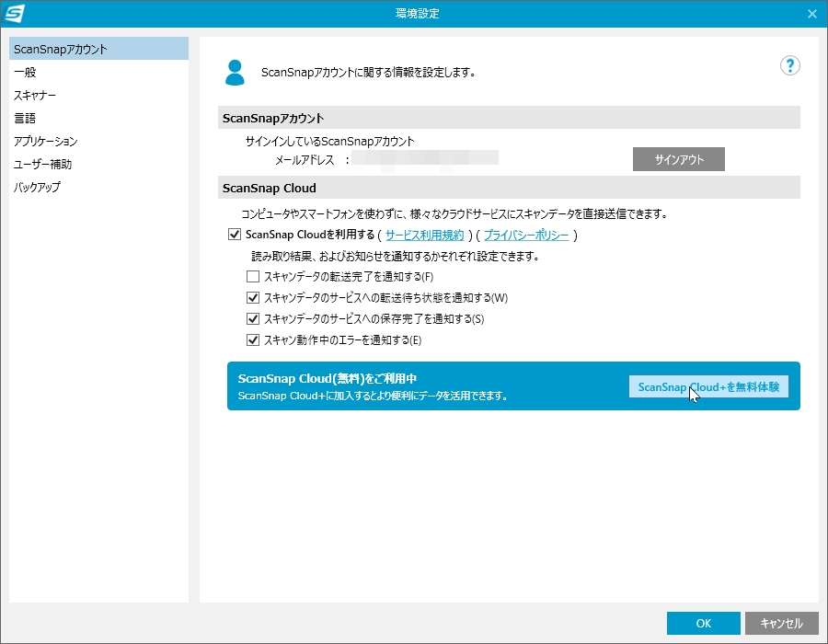The height and width of the screenshot is (644, 828).
Task: Click the サインインしているScanSnapアカウント label
Action: click(x=330, y=142)
